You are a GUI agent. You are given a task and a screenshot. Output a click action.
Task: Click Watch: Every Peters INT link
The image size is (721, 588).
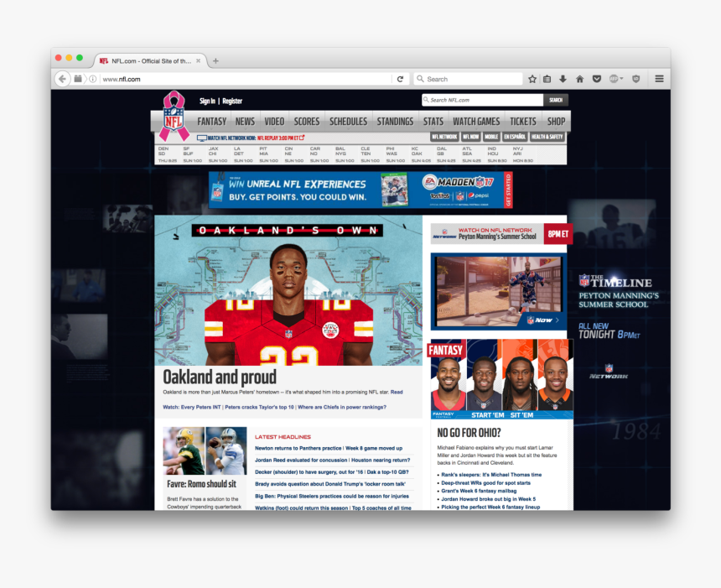[x=192, y=407]
